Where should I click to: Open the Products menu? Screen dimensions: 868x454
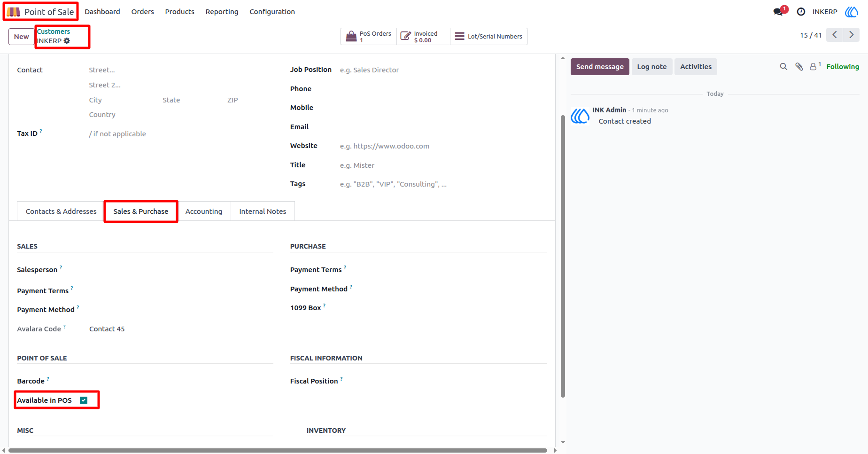(179, 12)
